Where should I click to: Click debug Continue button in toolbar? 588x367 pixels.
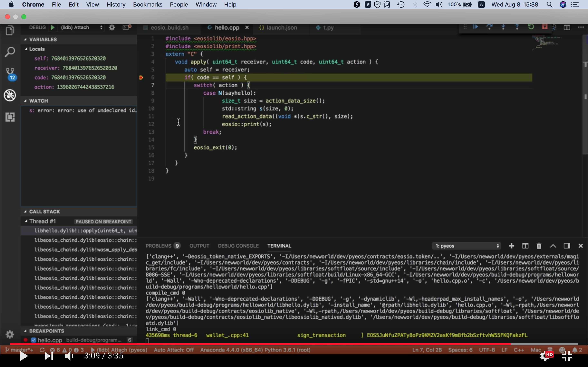point(475,27)
